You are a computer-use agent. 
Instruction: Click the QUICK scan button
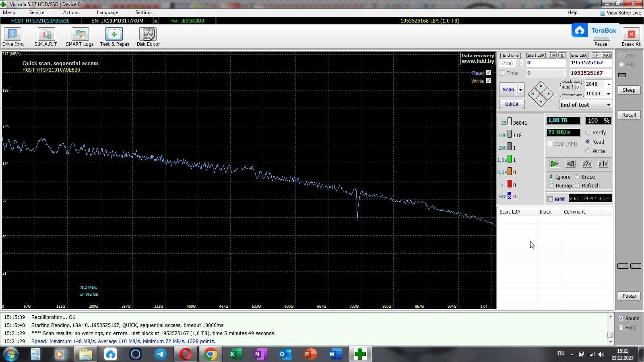(x=512, y=104)
